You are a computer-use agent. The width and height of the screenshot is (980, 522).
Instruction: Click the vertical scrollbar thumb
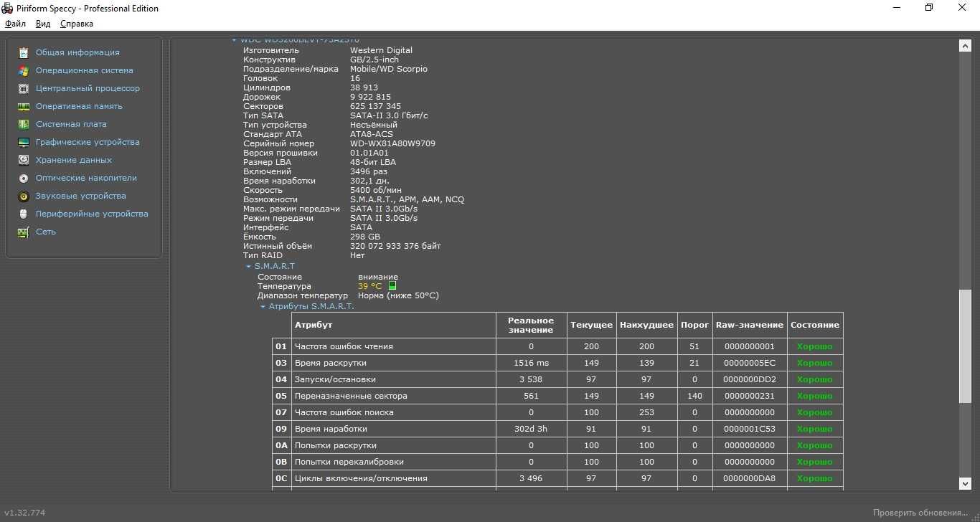point(965,347)
